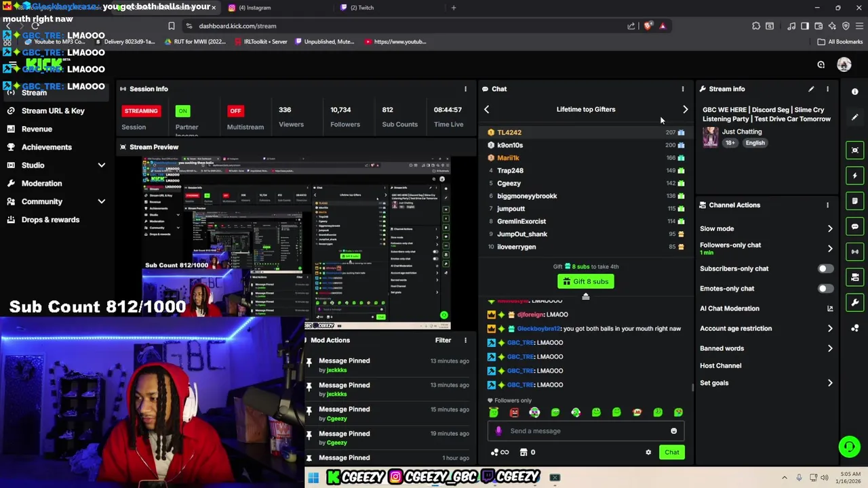
Task: Open browser extensions puzzle icon
Action: (756, 26)
